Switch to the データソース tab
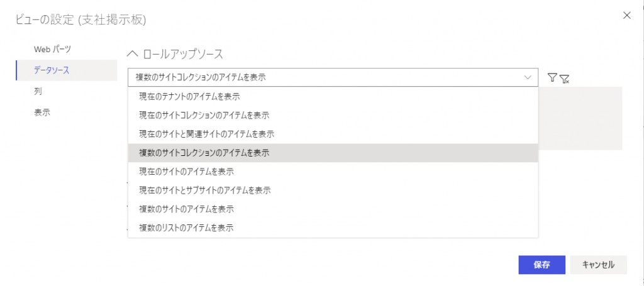 coord(52,70)
